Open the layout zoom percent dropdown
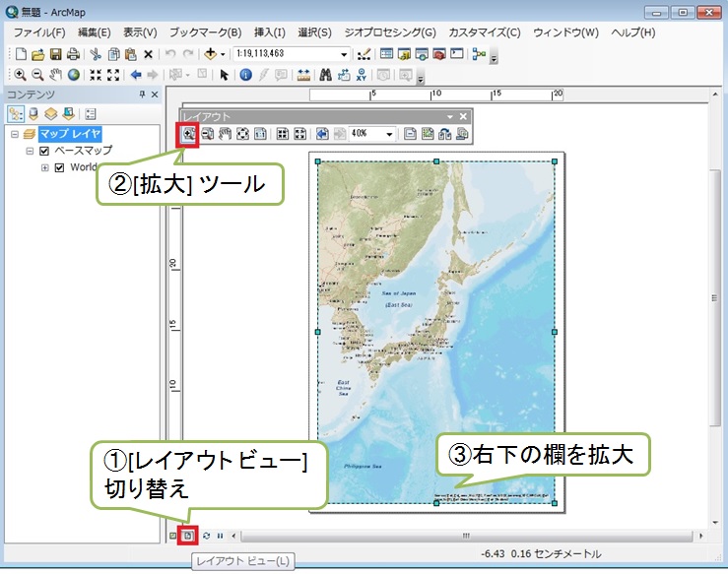 (390, 135)
